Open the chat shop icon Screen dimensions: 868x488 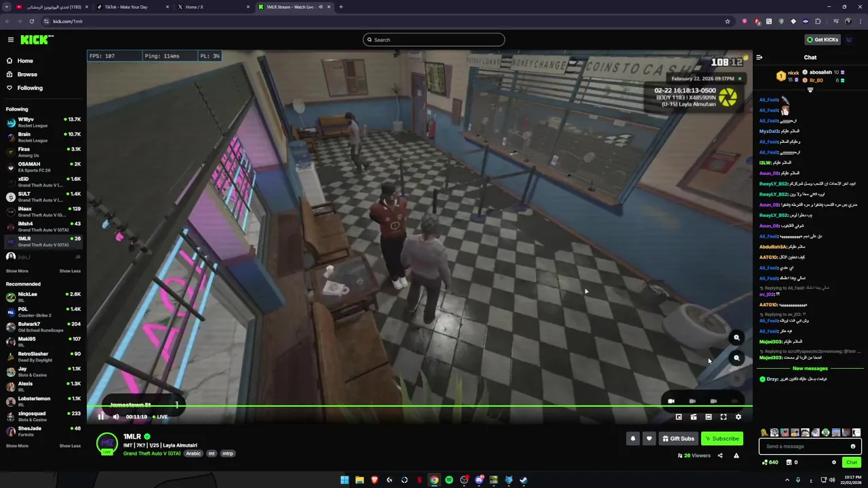click(789, 462)
